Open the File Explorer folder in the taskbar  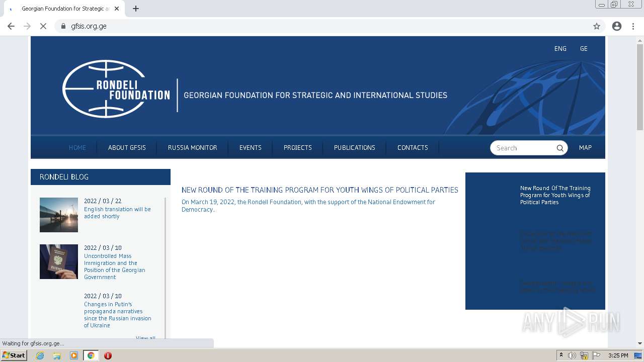pos(57,355)
